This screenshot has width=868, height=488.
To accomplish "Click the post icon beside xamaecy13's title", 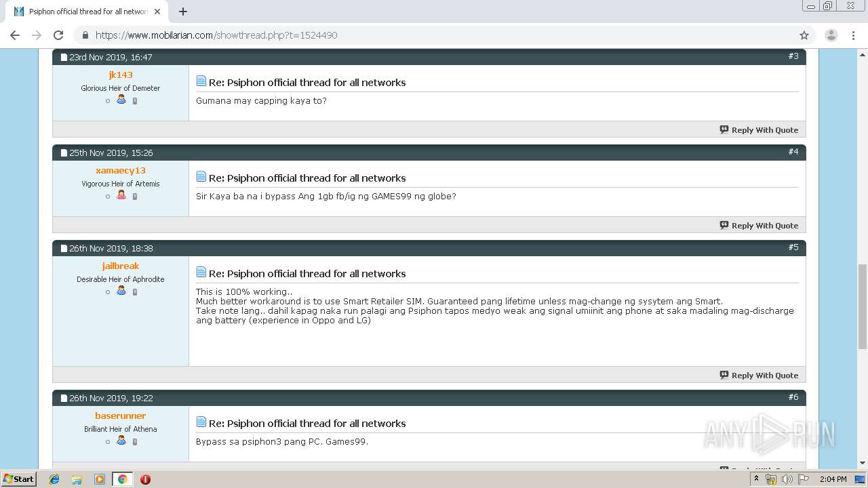I will tap(201, 176).
